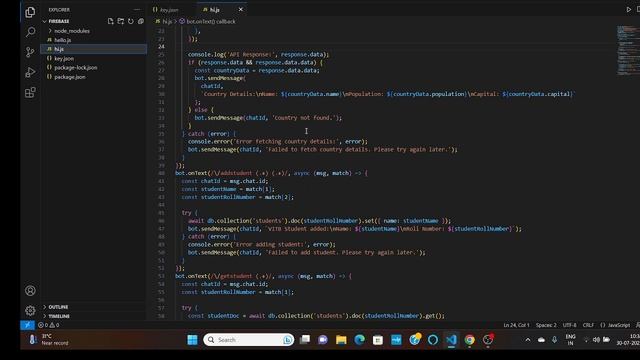Open key.json in the Explorer
The height and width of the screenshot is (360, 640).
(x=64, y=58)
